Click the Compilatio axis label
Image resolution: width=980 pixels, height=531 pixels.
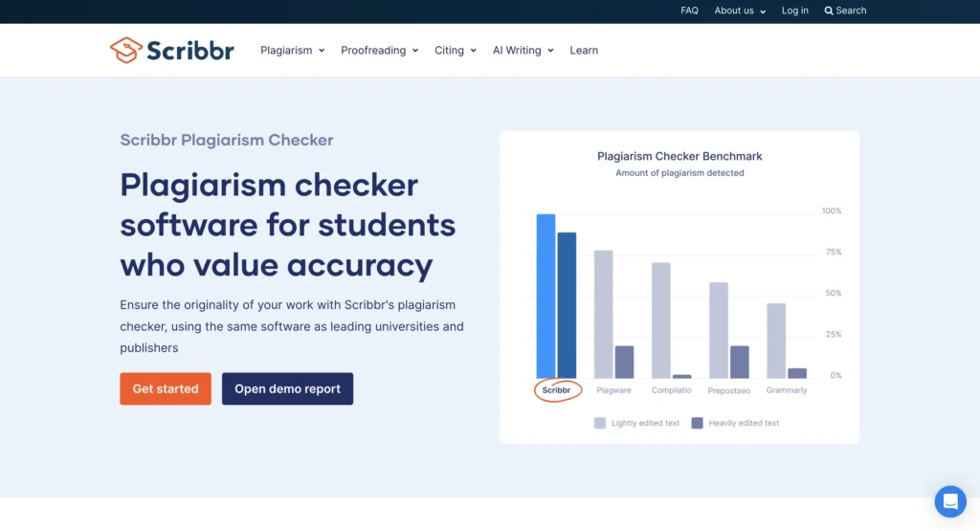pyautogui.click(x=671, y=390)
